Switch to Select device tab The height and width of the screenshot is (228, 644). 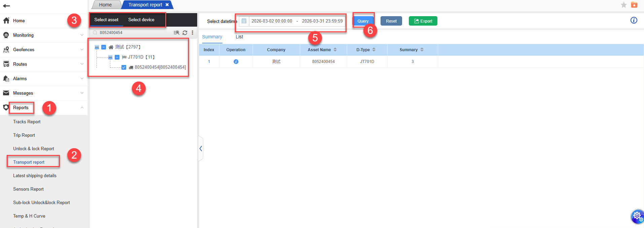[141, 20]
